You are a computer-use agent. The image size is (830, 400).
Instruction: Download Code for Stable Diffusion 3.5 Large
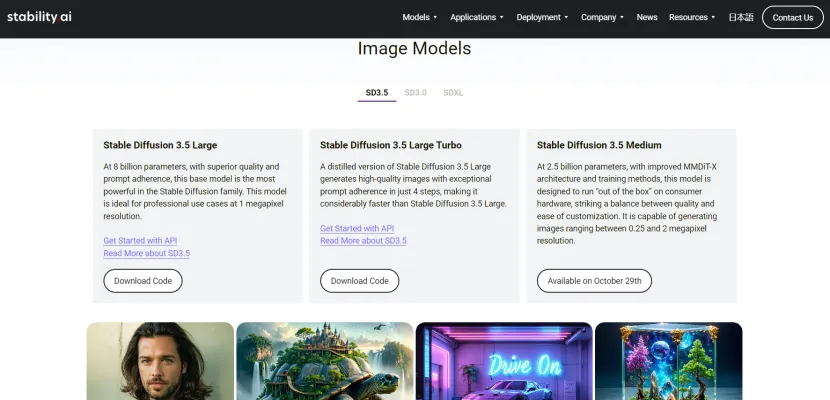tap(143, 281)
